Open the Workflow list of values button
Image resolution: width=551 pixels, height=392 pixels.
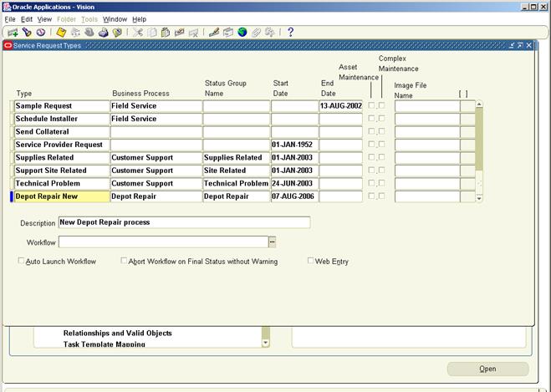click(x=272, y=242)
